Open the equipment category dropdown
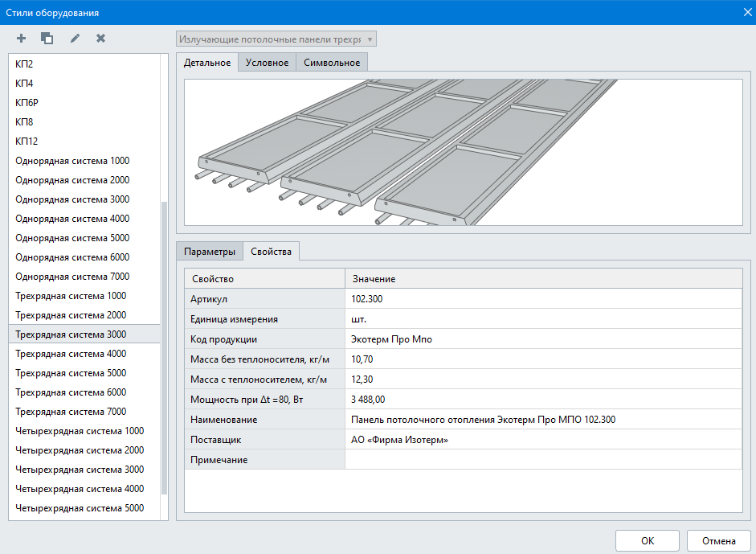This screenshot has width=756, height=554. (x=276, y=39)
